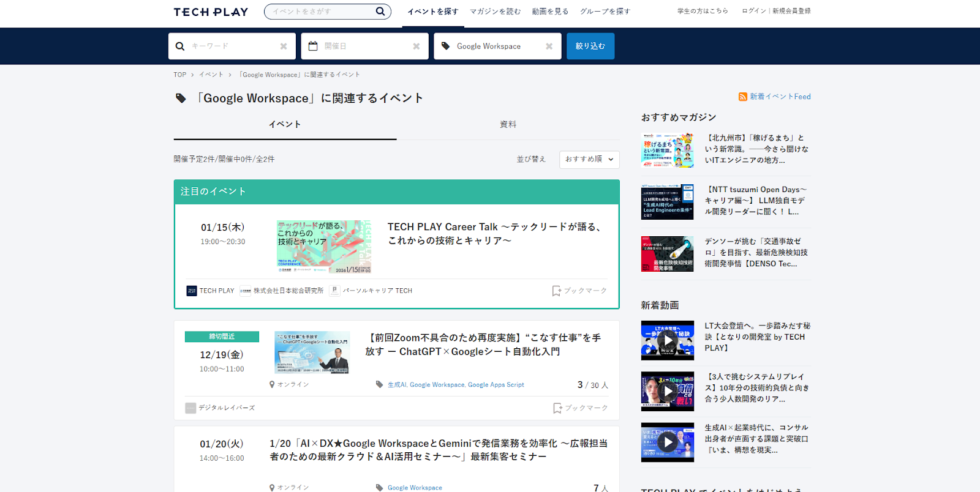
Task: Remove the Google Workspace tag filter
Action: point(549,46)
